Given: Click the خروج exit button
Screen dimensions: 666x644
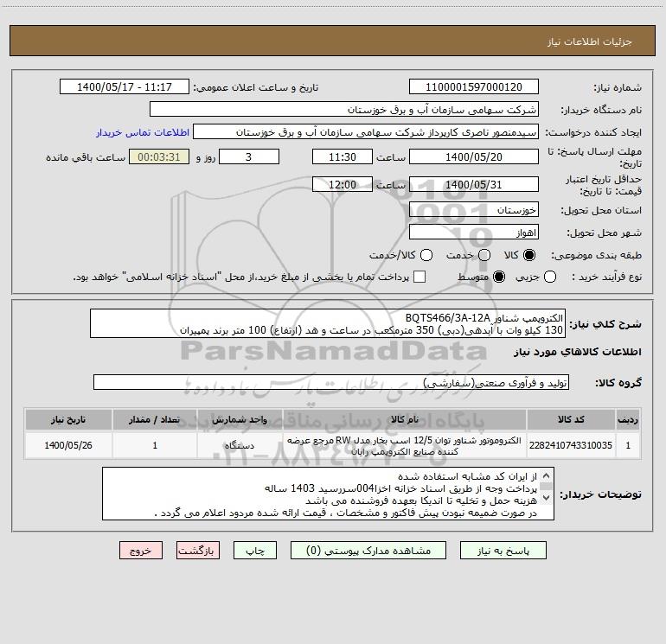Looking at the screenshot, I should click(x=141, y=551).
